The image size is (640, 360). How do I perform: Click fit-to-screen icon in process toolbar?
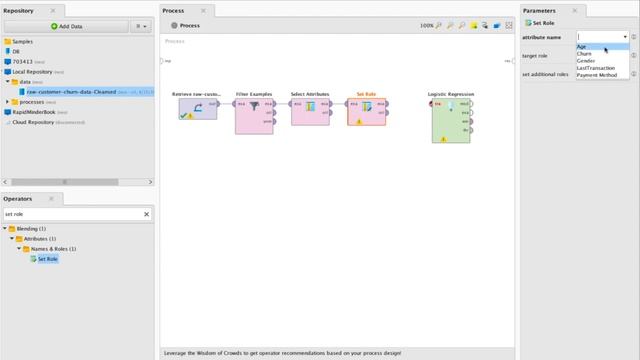(x=509, y=26)
